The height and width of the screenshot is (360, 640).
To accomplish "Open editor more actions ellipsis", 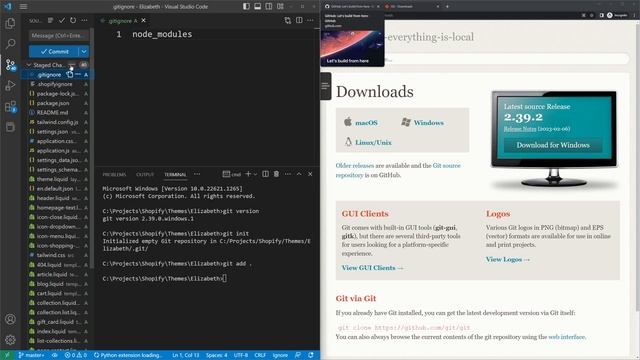I will tap(310, 20).
